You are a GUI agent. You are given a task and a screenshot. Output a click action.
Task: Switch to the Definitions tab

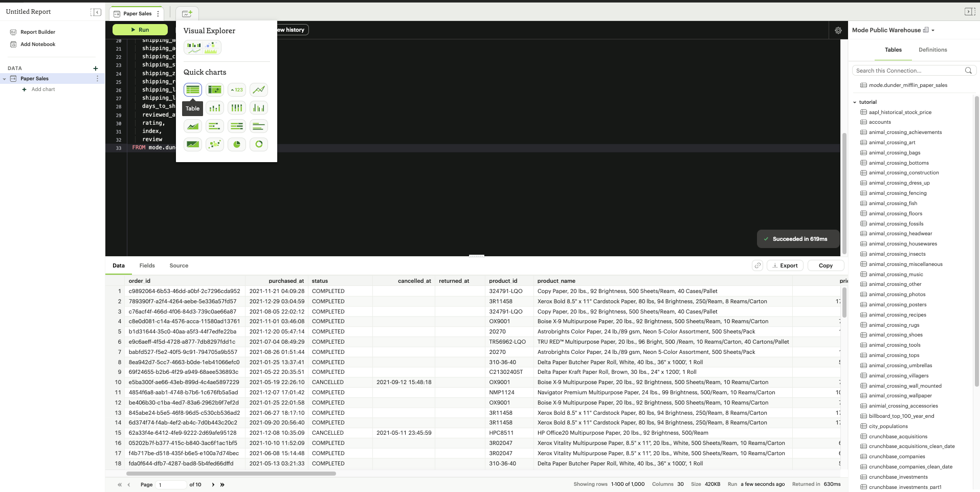click(932, 50)
